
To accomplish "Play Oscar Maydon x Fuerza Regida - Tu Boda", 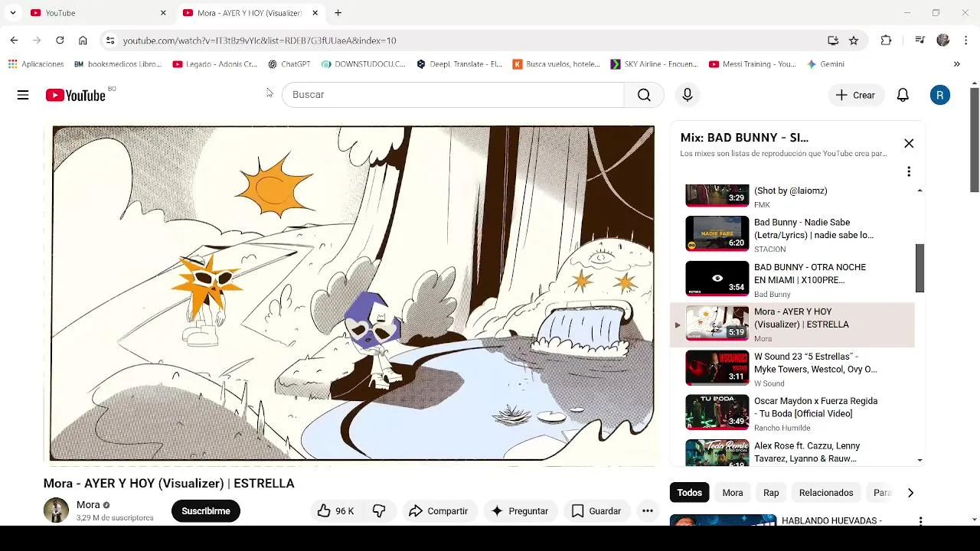I will click(x=792, y=413).
